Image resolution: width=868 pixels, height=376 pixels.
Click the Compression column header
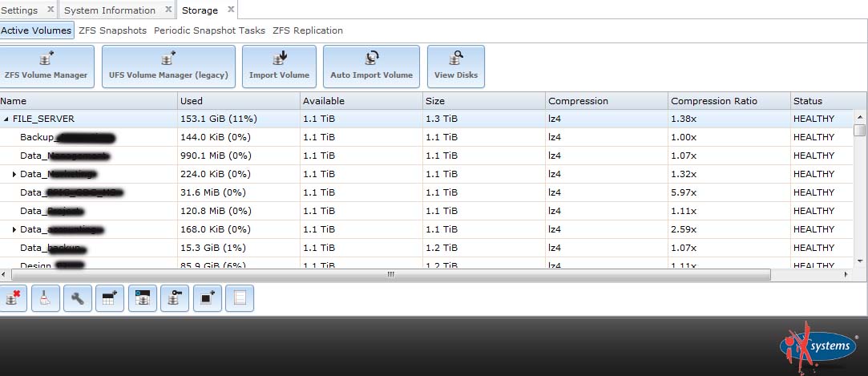pyautogui.click(x=607, y=101)
